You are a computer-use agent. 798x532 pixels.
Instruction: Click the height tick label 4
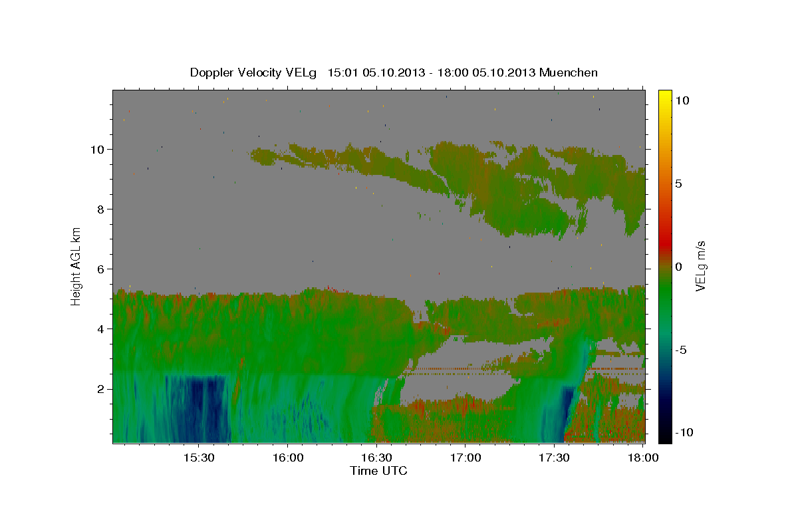[100, 329]
